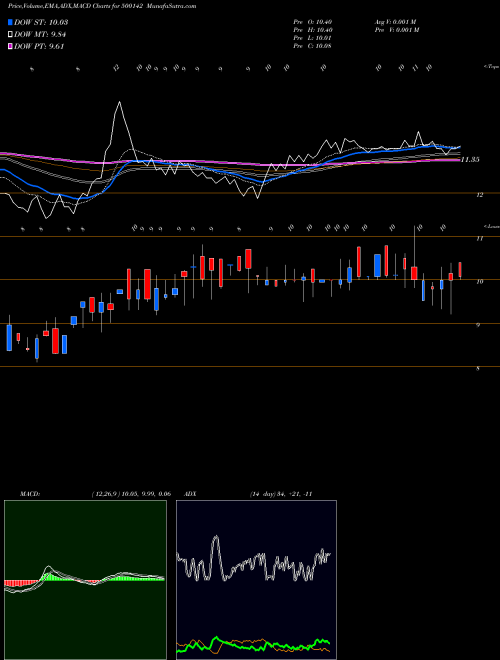Click the 'Pre L: 10.01' low value
500x660 pixels.
[x=312, y=38]
